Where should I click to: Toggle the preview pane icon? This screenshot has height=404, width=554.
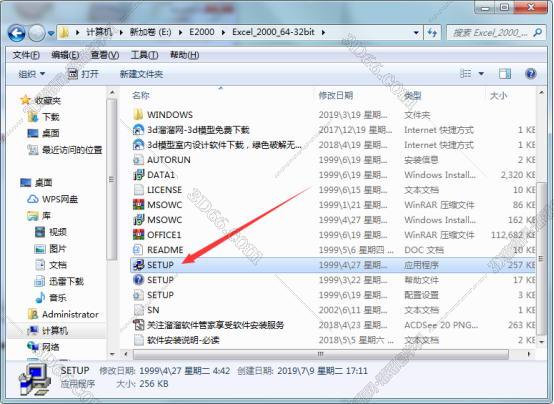pos(505,74)
